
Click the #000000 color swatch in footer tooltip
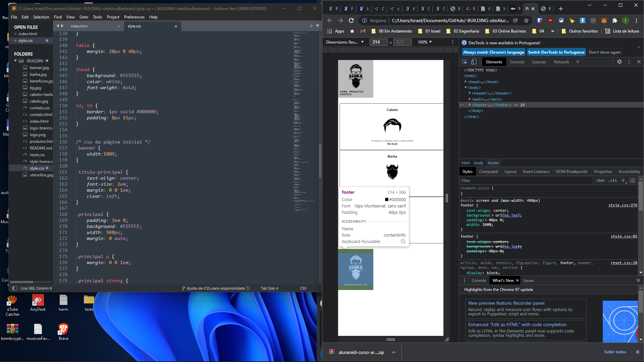click(x=387, y=200)
